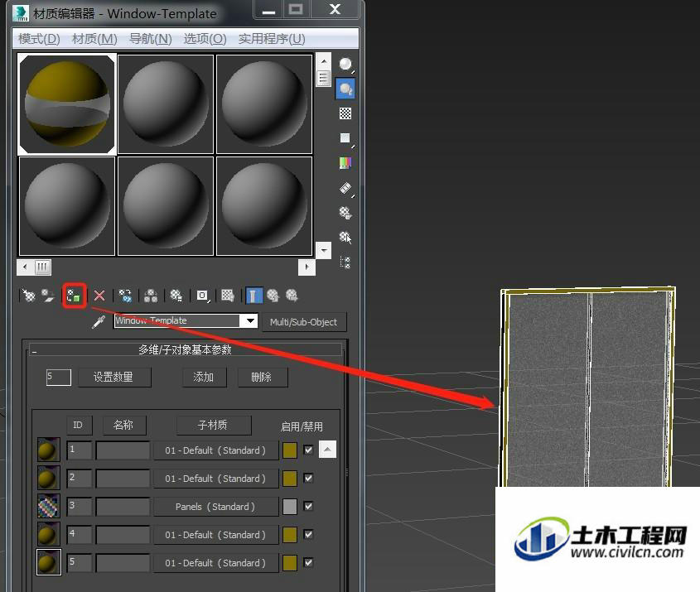Click Reset Map/Material red X icon
Screen dimensions: 700x592
coord(99,296)
